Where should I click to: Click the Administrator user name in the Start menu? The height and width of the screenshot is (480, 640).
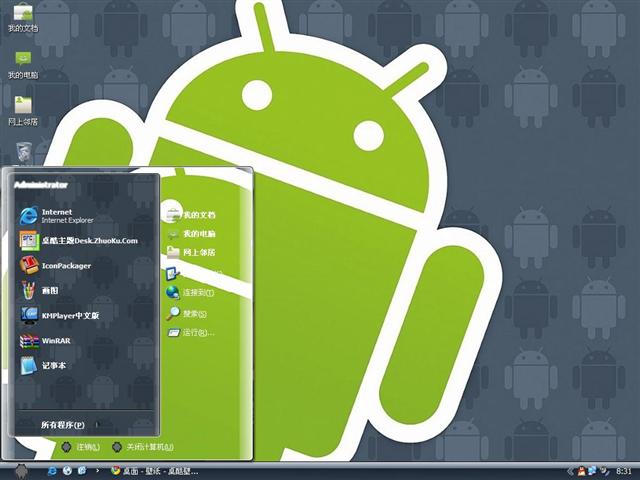[41, 185]
